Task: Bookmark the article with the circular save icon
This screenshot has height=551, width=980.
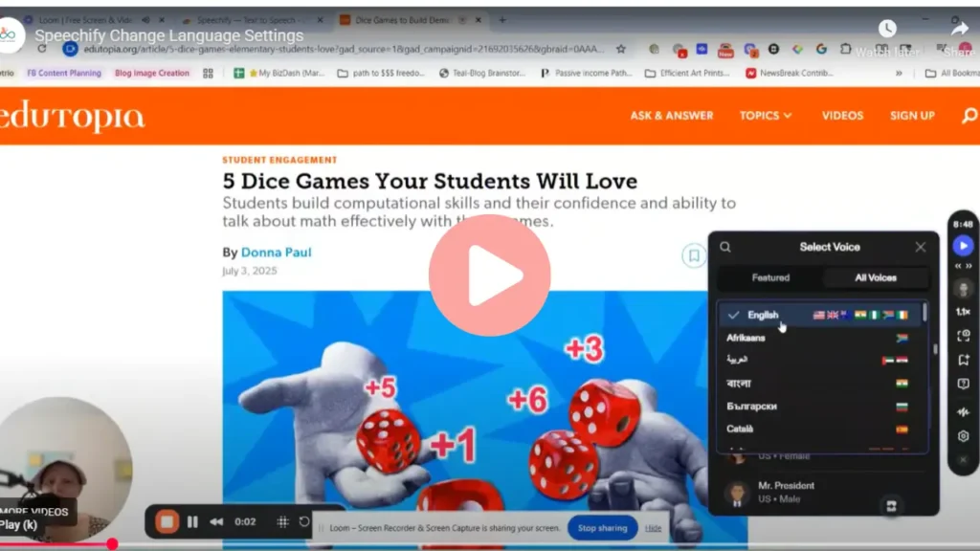Action: click(694, 255)
